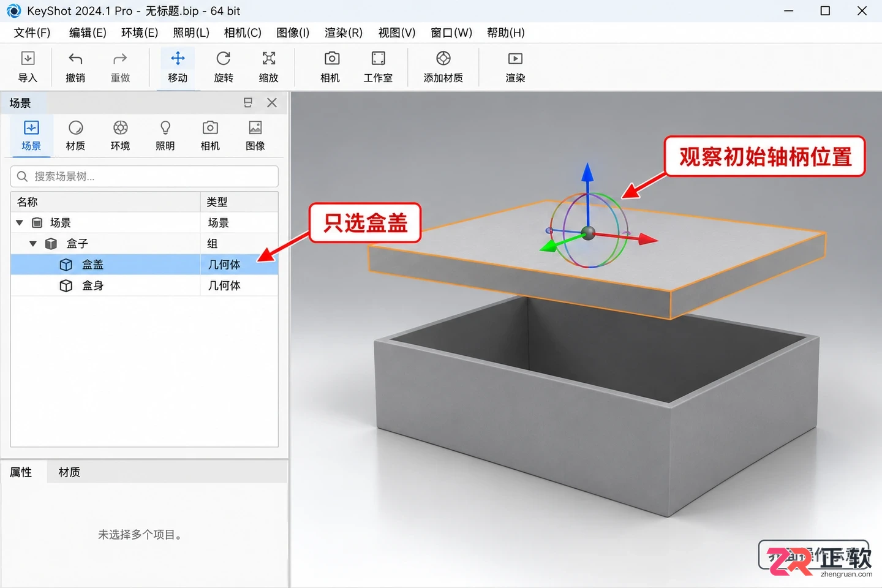Open the 渲染(R) menu
This screenshot has width=882, height=588.
pos(344,32)
